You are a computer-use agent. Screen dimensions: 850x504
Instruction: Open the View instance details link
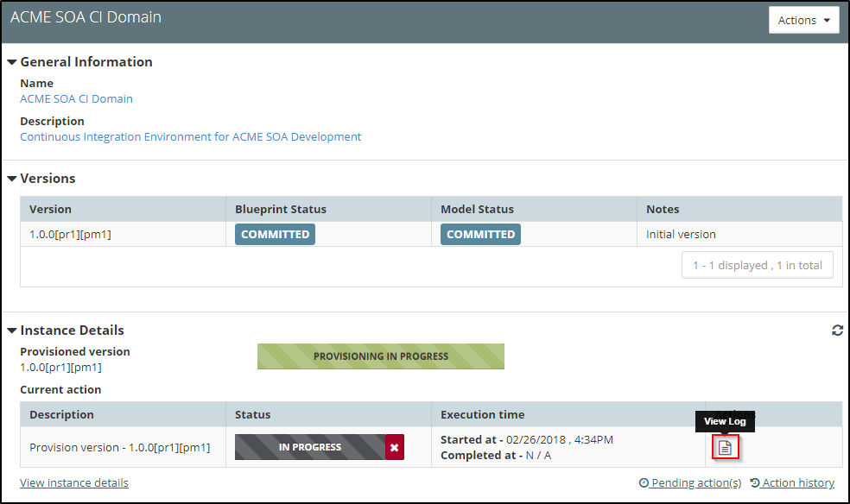[x=74, y=482]
